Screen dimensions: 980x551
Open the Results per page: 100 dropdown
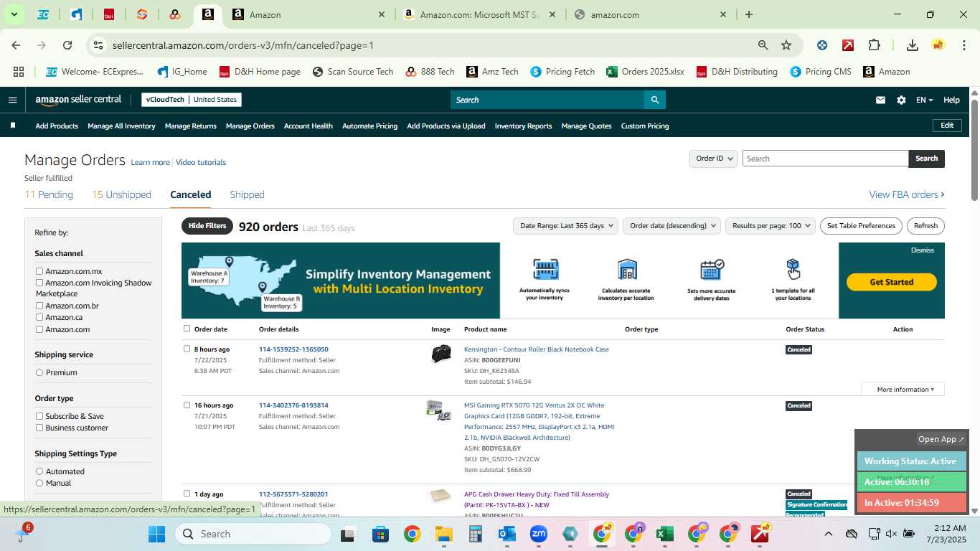[771, 226]
